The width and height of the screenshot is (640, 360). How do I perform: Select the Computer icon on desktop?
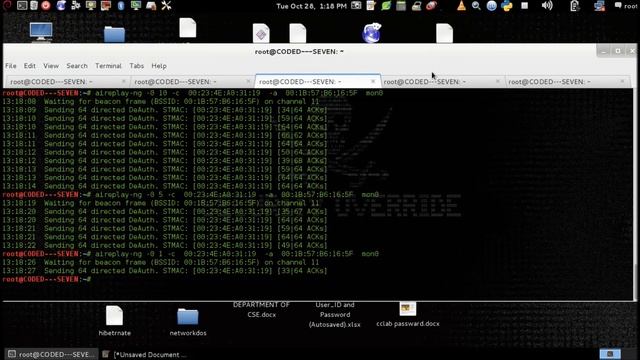[41, 32]
